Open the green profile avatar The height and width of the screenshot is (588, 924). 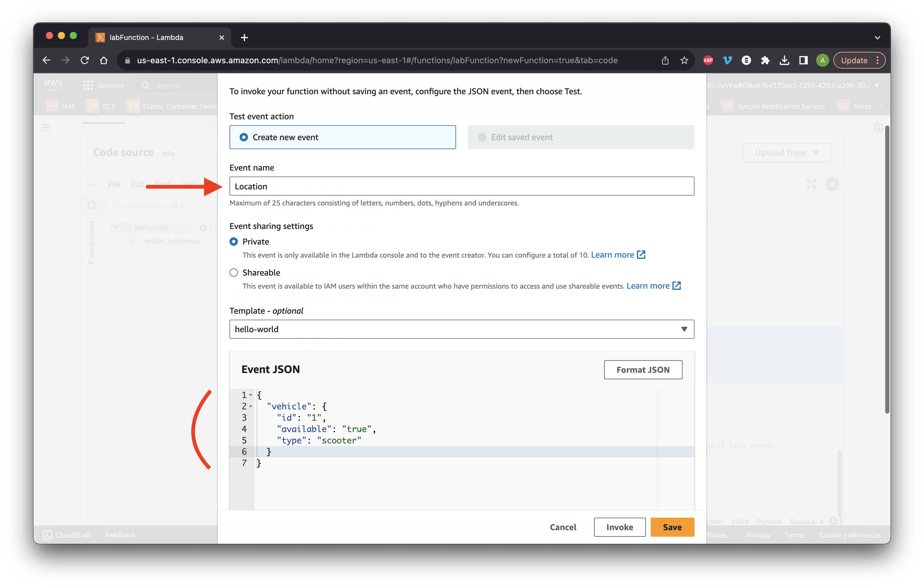point(822,60)
